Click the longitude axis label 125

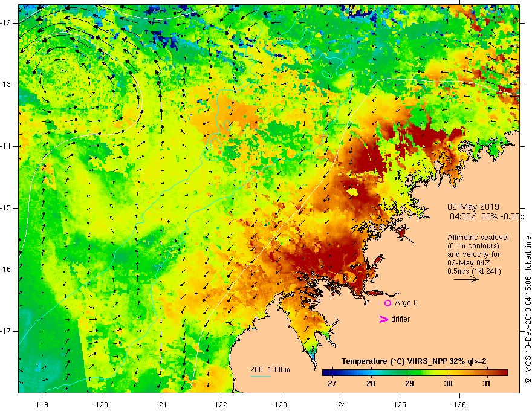coord(400,404)
